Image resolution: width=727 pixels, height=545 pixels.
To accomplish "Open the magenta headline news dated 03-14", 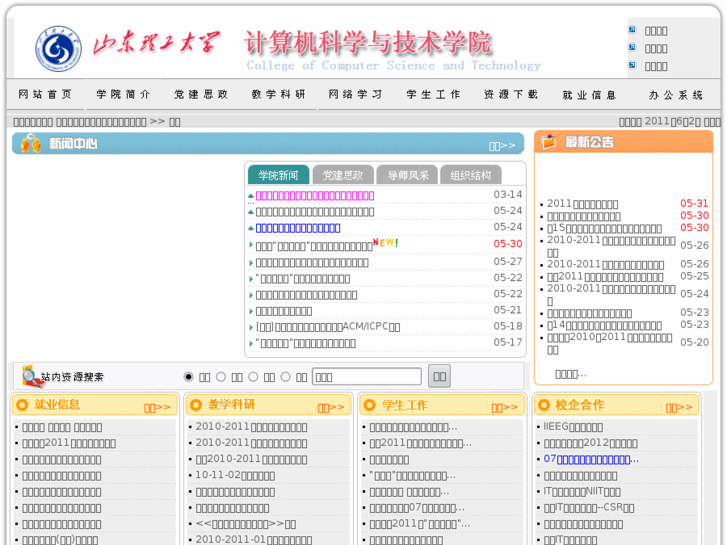I will click(315, 196).
